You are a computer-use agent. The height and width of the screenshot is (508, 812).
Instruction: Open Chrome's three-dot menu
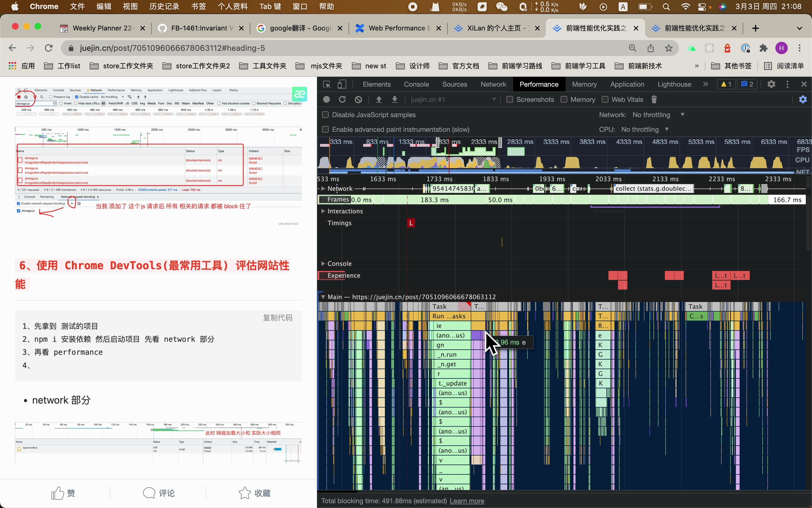pos(800,48)
